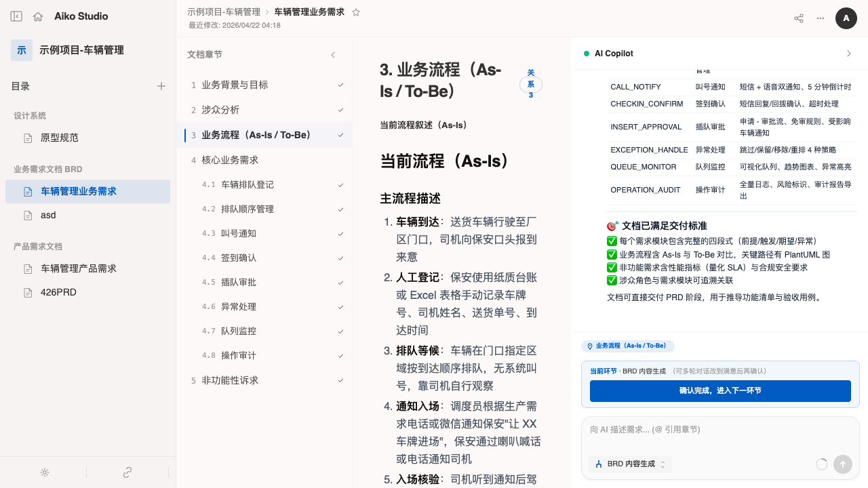The width and height of the screenshot is (868, 488).
Task: Click the 业务流程（As-Is / To-Be）context tag
Action: click(x=628, y=346)
